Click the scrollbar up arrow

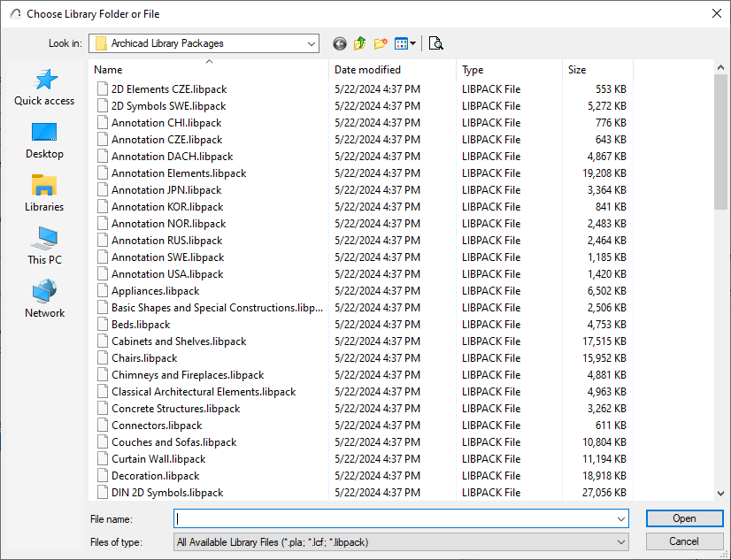coord(720,67)
